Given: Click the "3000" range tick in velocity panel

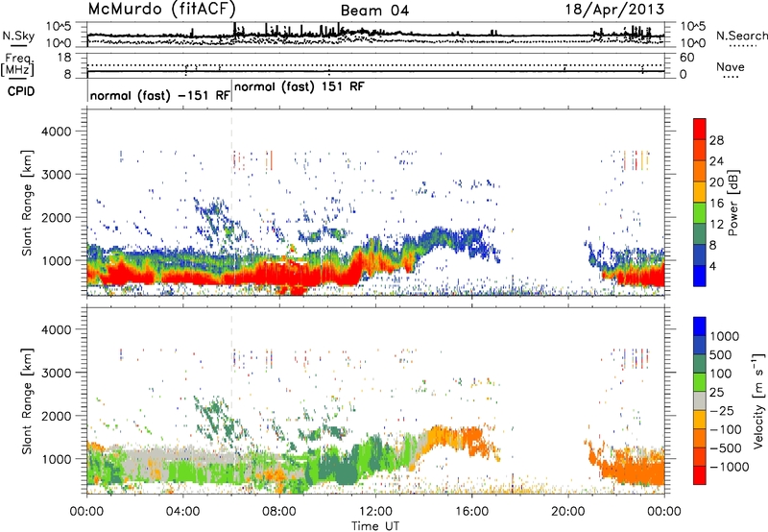Looking at the screenshot, I should 56,373.
